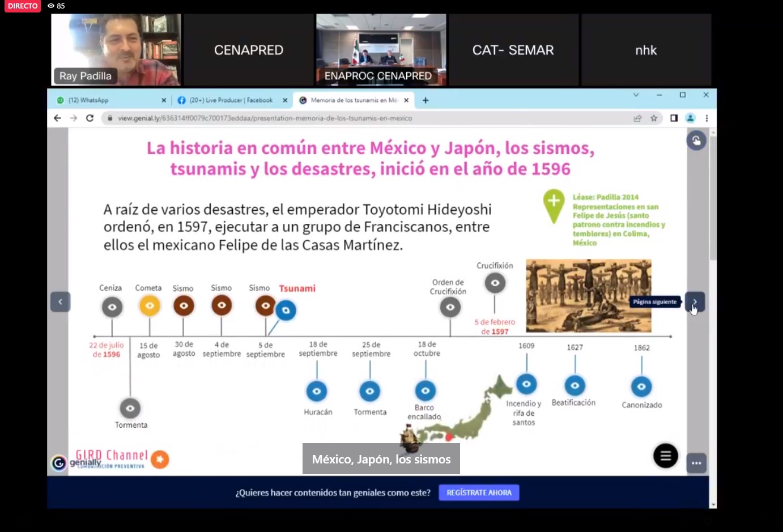783x532 pixels.
Task: Switch to the WhatsApp tab
Action: pos(108,100)
